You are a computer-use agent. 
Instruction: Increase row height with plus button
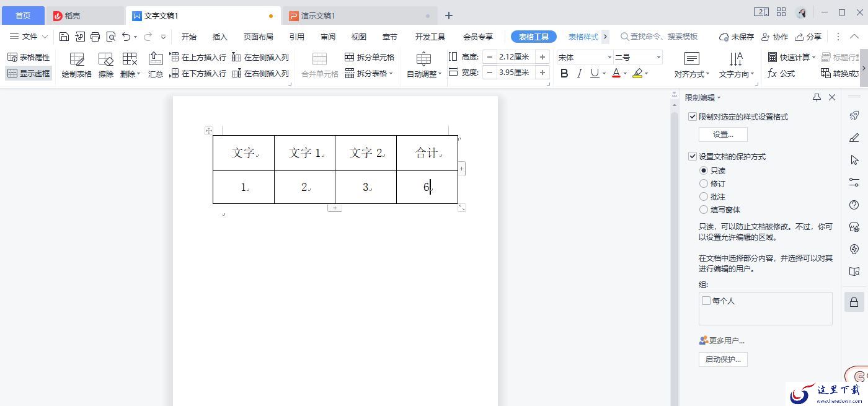[542, 57]
